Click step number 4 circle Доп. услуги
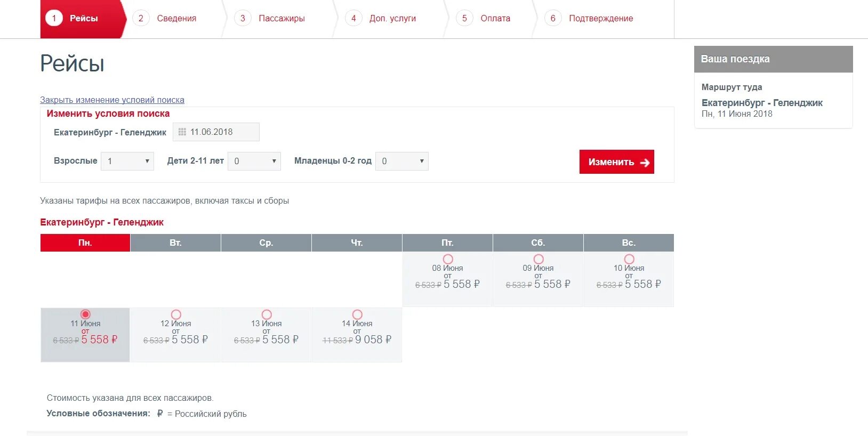 click(x=353, y=18)
